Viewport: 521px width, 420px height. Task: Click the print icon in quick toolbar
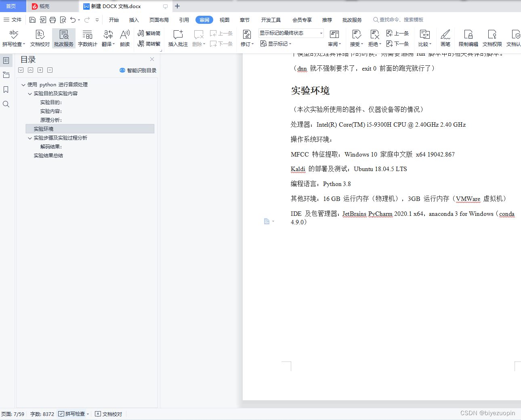tap(53, 20)
